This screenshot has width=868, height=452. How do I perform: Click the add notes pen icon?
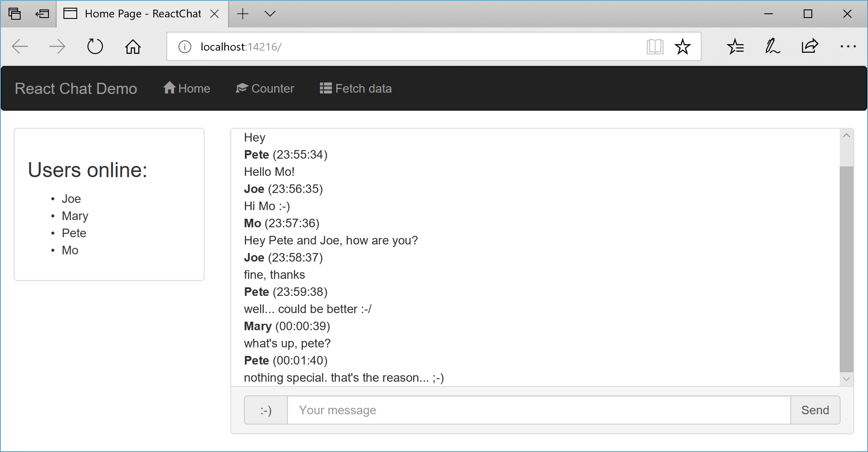pos(772,46)
